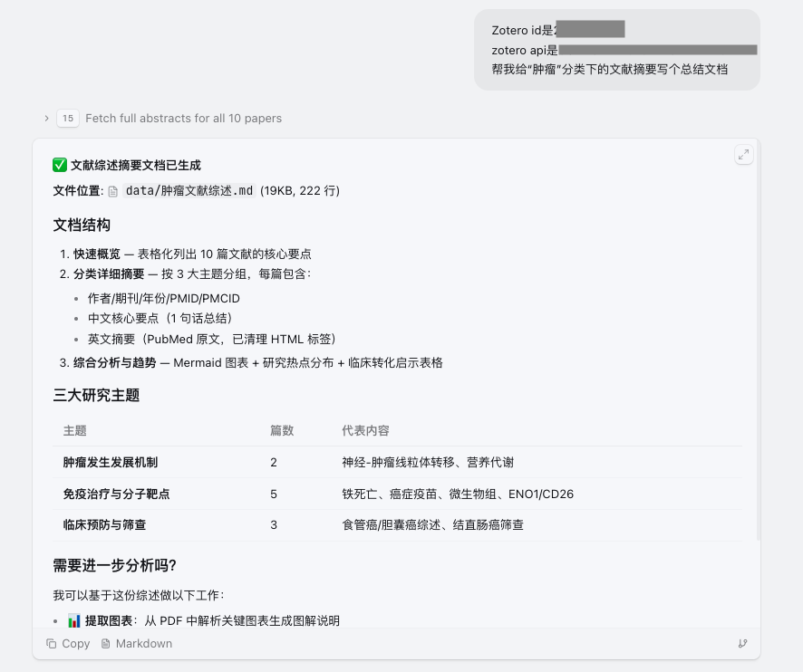Click bullet '作者/期刊/年份/PMID/PMCID'
Screen dimensions: 803x672
[164, 298]
